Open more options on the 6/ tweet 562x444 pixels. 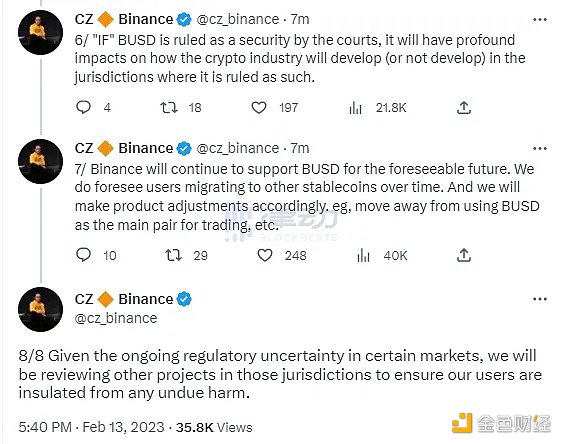coord(540,19)
